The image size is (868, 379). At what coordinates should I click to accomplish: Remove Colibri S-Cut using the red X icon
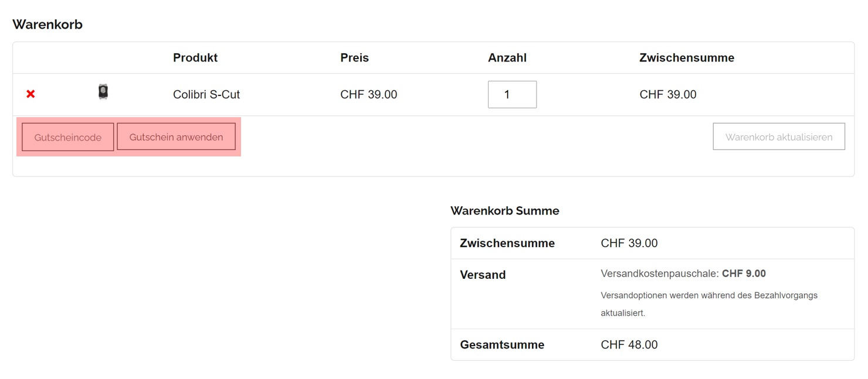pos(30,94)
